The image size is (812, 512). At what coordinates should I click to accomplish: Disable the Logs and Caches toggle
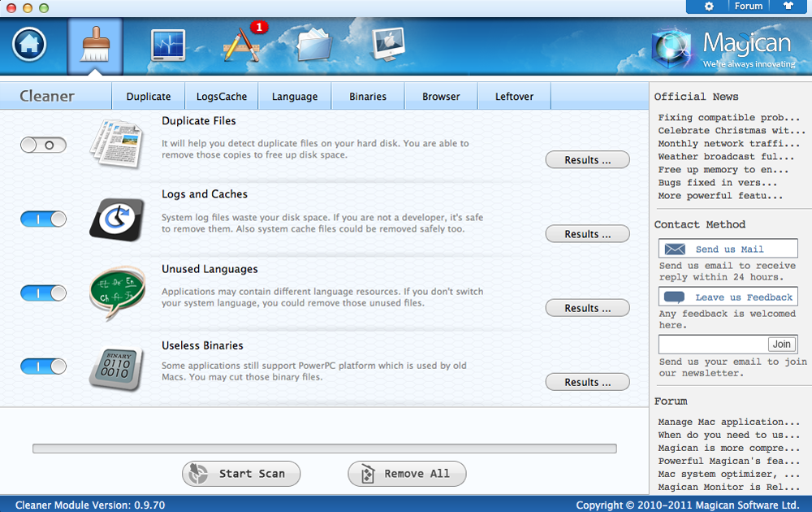[43, 219]
